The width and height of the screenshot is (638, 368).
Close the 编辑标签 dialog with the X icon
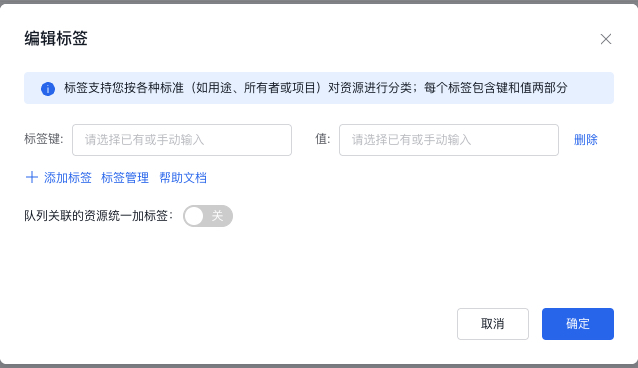coord(606,39)
